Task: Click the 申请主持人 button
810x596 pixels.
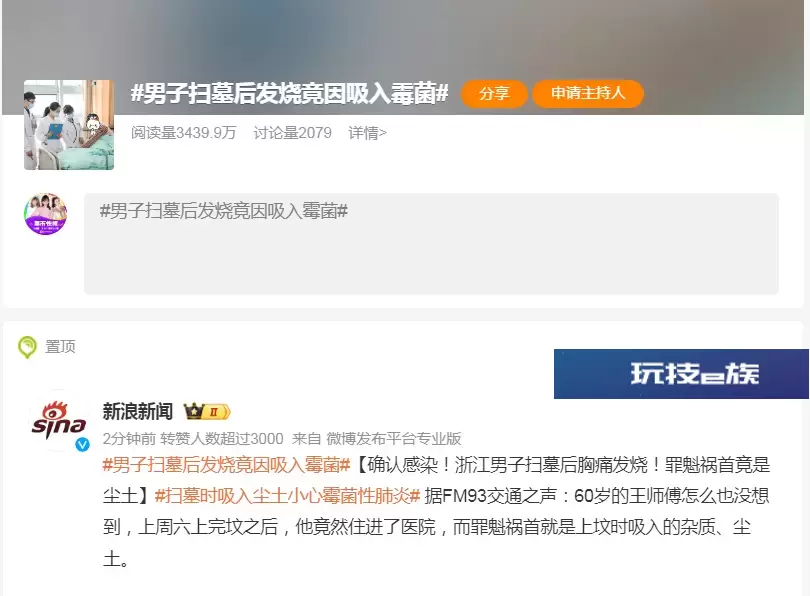Action: pos(588,93)
